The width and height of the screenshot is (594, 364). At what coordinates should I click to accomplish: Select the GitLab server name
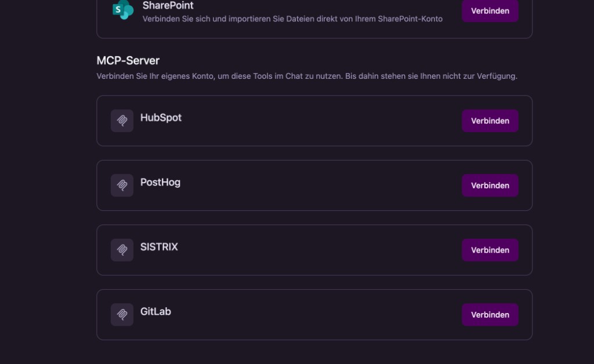[155, 312]
